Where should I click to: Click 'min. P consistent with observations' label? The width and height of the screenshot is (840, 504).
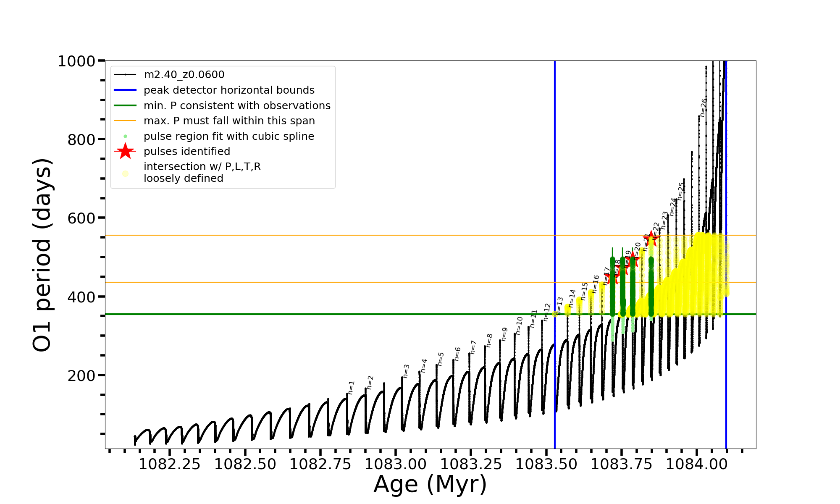point(237,106)
